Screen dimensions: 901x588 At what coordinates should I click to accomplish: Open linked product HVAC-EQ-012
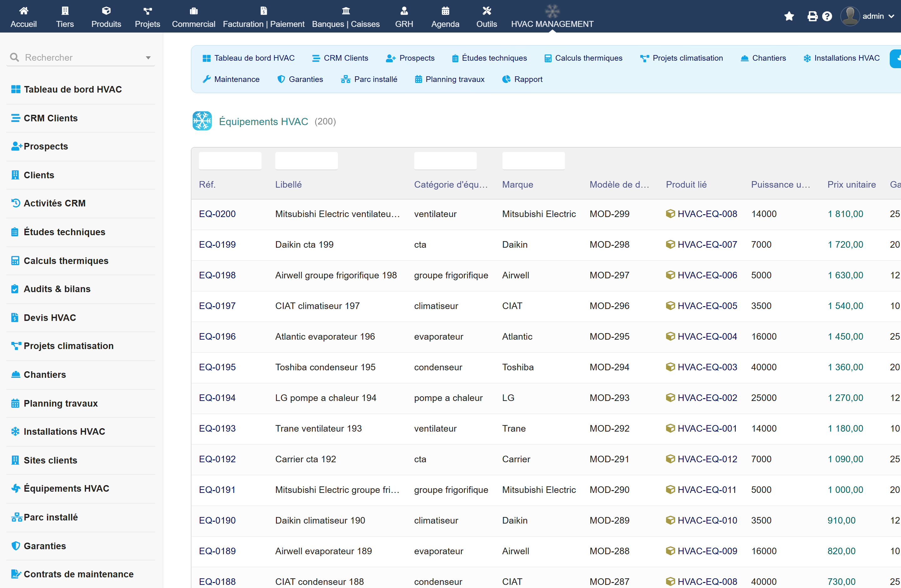tap(707, 459)
